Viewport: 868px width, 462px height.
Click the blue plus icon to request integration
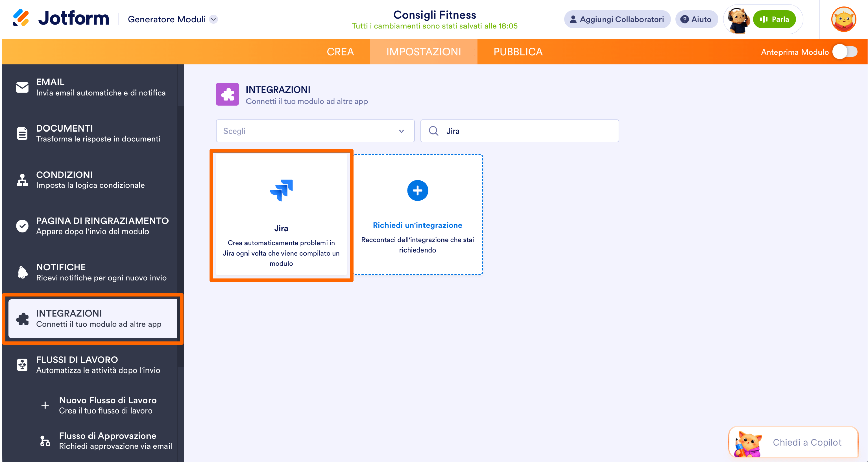tap(417, 190)
